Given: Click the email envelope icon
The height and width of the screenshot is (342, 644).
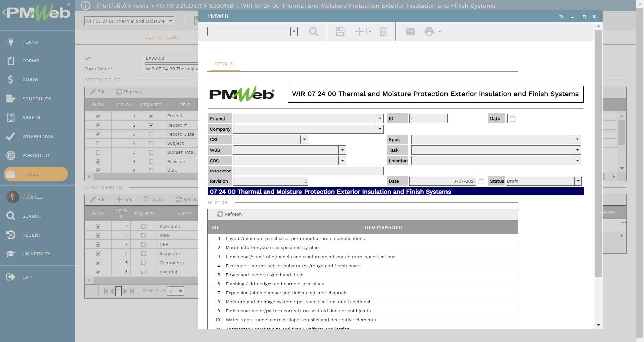Looking at the screenshot, I should (410, 32).
